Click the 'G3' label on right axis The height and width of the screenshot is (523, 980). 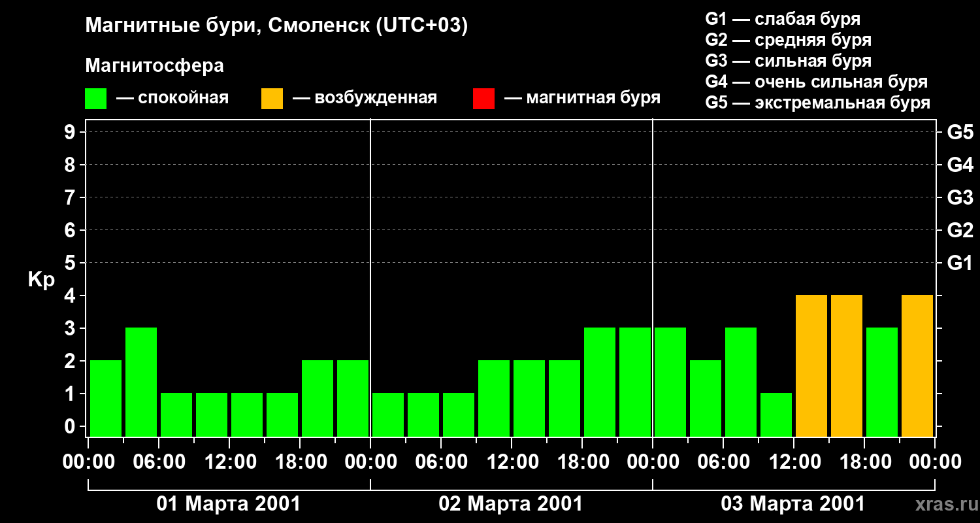pyautogui.click(x=960, y=197)
